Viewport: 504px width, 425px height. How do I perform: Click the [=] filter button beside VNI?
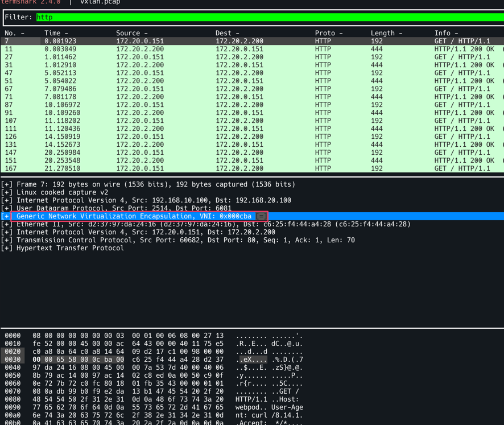point(261,216)
